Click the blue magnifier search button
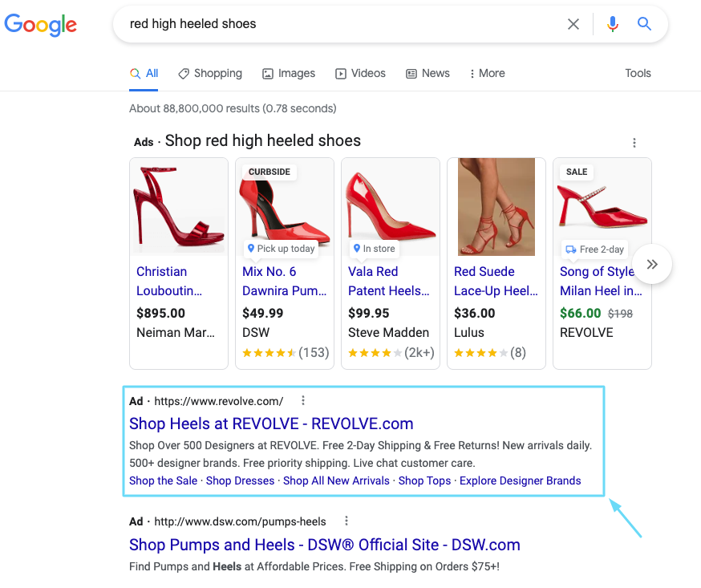The height and width of the screenshot is (588, 701). pyautogui.click(x=644, y=24)
